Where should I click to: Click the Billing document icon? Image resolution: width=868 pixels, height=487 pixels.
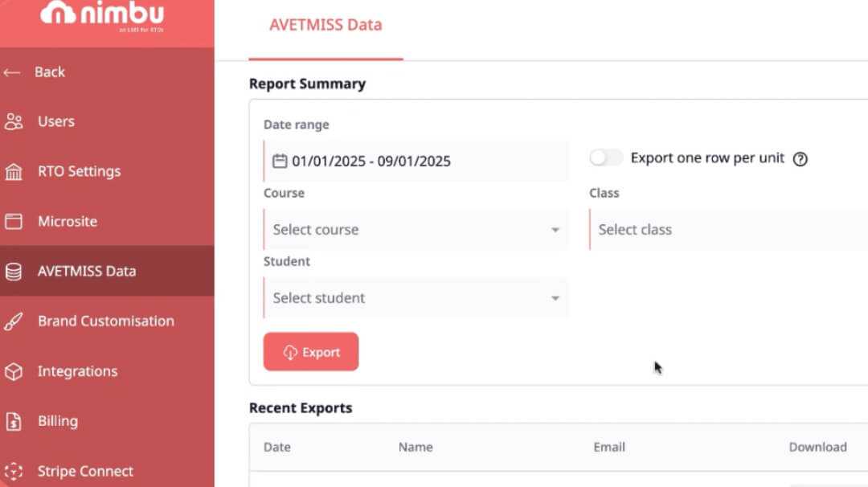[13, 421]
